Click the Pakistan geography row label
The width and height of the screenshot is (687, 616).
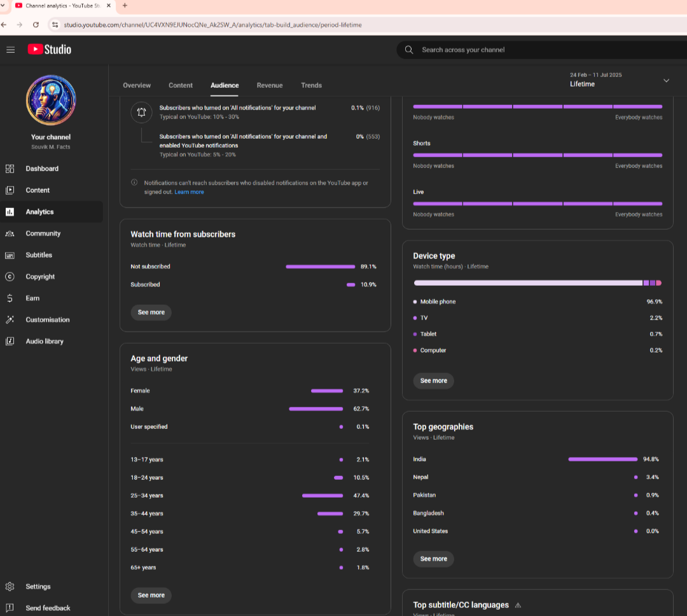(x=424, y=495)
